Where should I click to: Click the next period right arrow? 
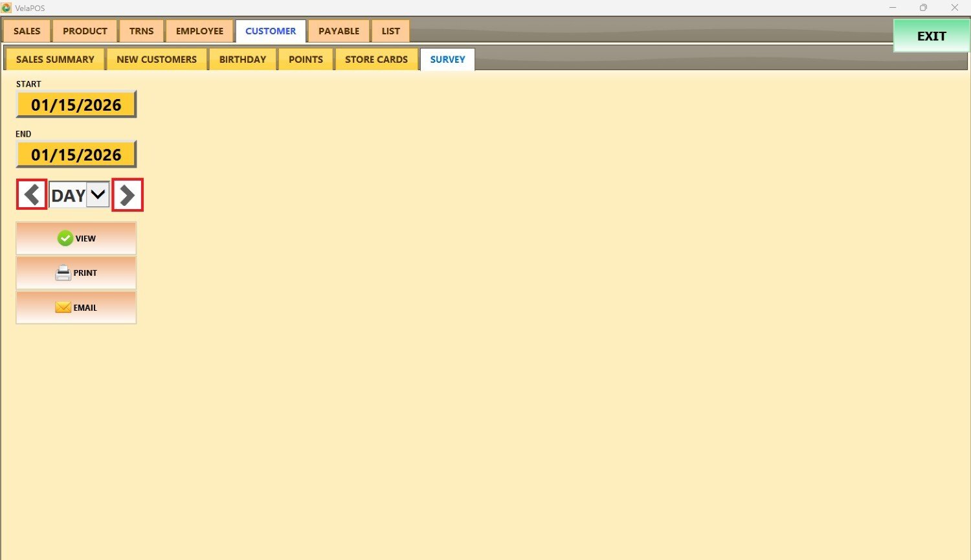(128, 195)
